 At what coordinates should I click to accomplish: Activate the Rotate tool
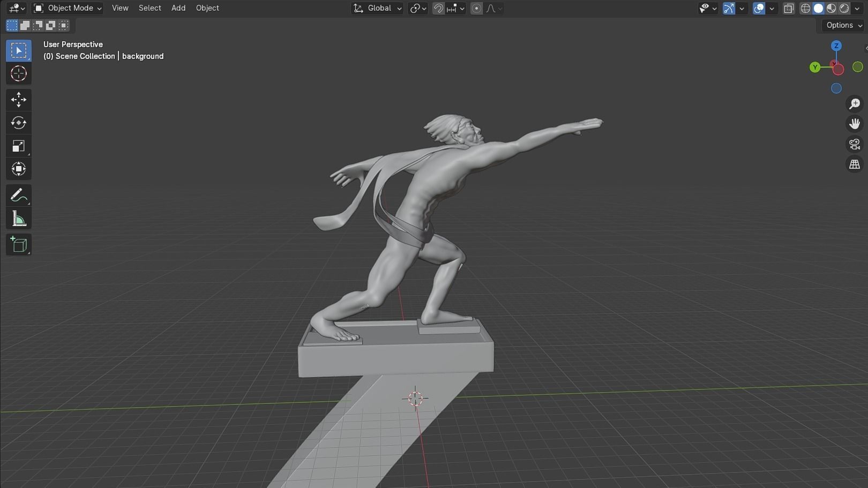point(19,123)
